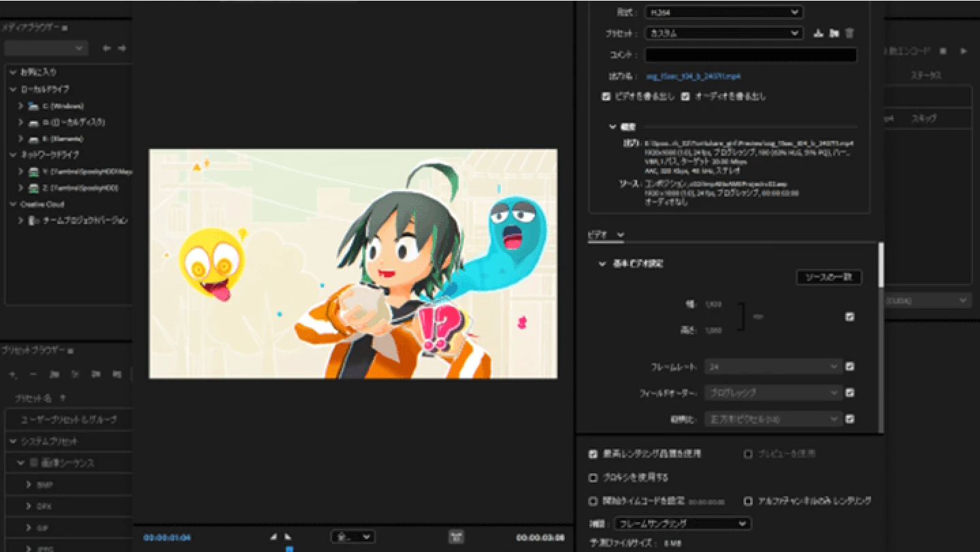Expand the D: (ローカルディスク) drive
Image resolution: width=980 pixels, height=552 pixels.
click(x=21, y=123)
